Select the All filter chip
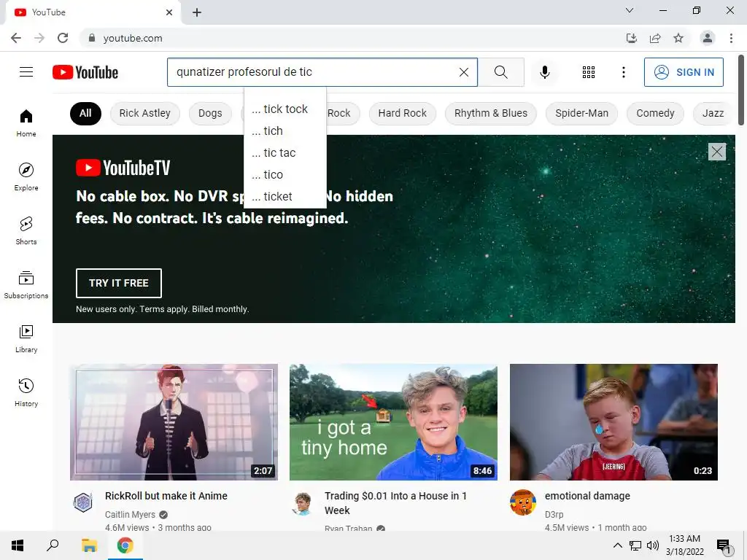The image size is (747, 560). (x=85, y=113)
